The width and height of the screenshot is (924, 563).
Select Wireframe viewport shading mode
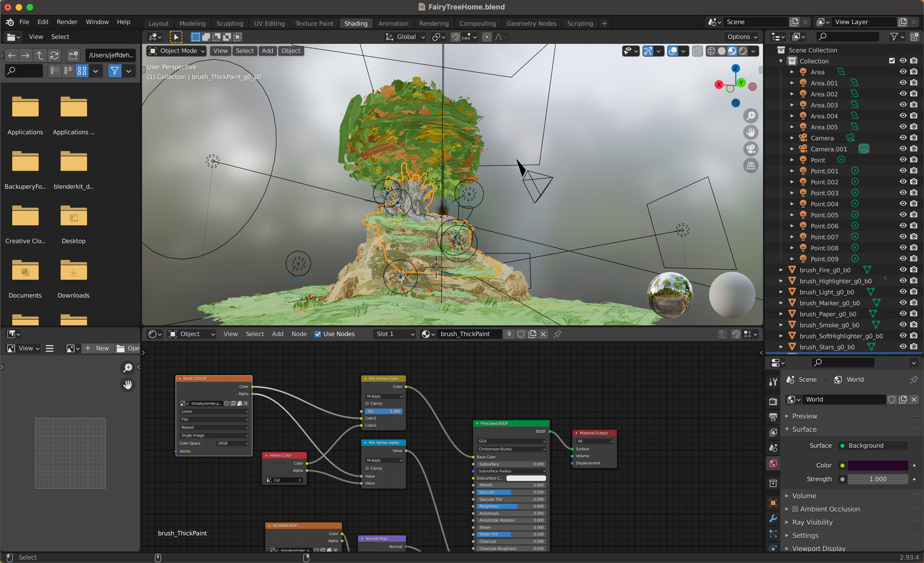[x=711, y=51]
